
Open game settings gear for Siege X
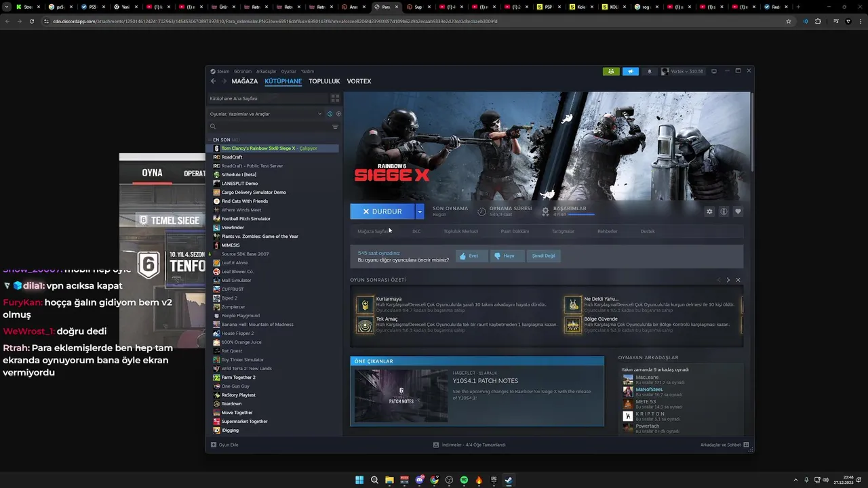pos(709,211)
